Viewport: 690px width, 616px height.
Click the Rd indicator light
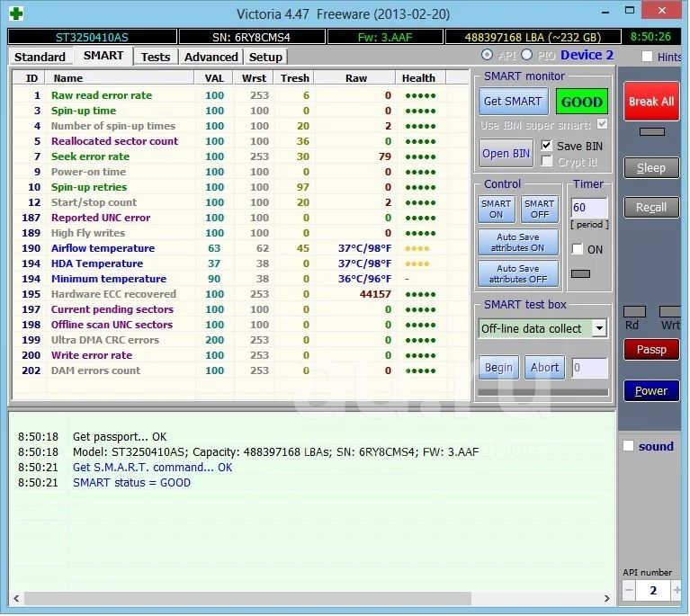pos(634,311)
